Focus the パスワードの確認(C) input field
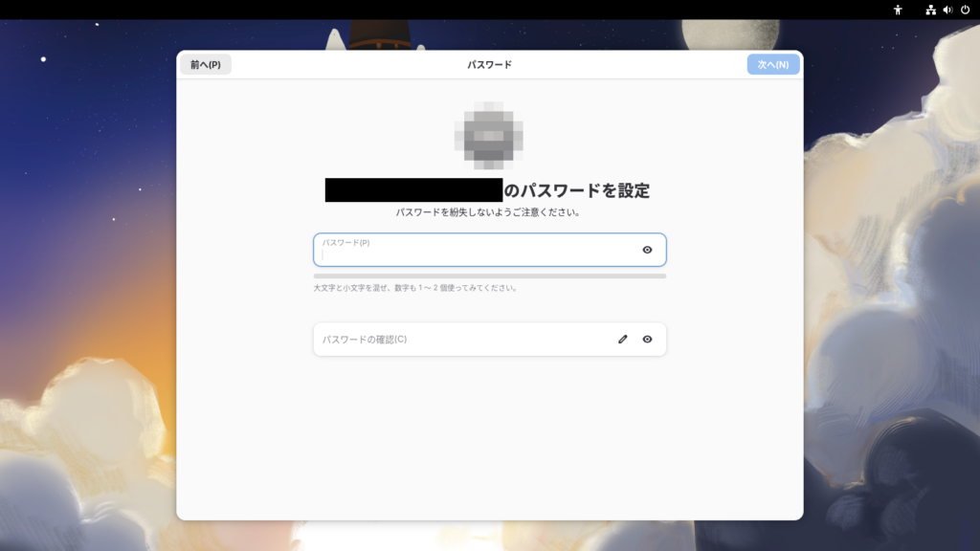Screen dimensions: 980x551 pyautogui.click(x=464, y=339)
